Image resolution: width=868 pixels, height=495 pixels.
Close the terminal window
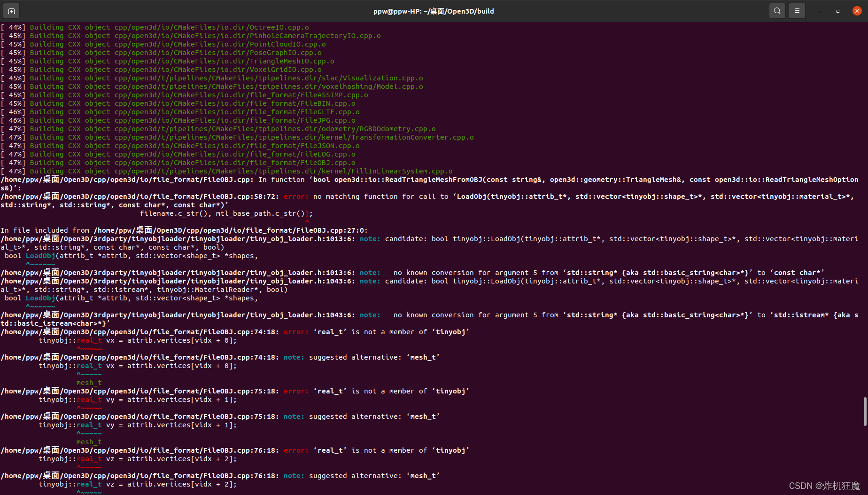(857, 11)
